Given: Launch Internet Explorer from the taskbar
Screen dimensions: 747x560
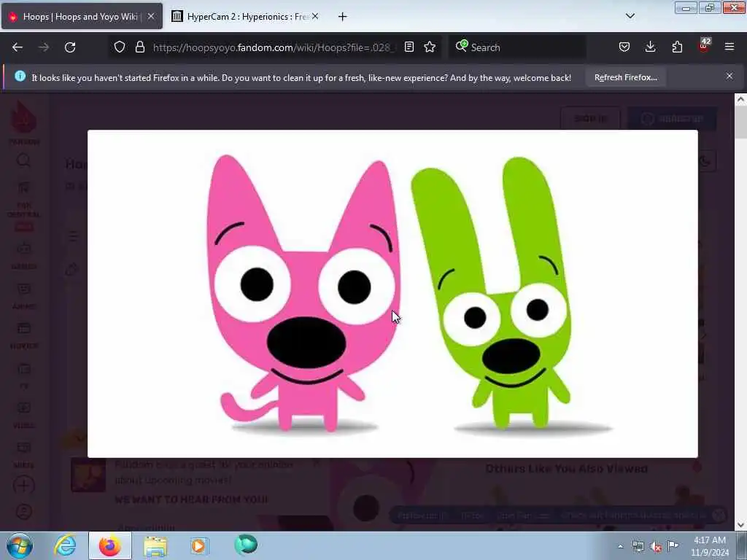Looking at the screenshot, I should [x=65, y=545].
